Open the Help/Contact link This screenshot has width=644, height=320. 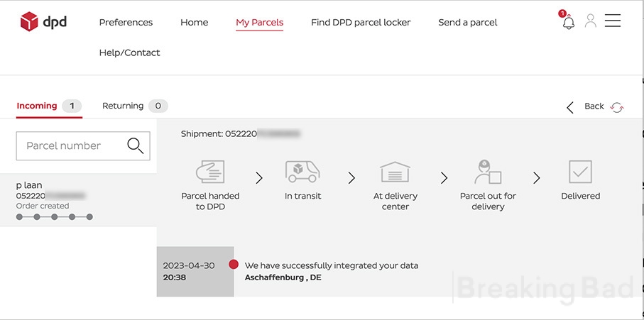[129, 53]
